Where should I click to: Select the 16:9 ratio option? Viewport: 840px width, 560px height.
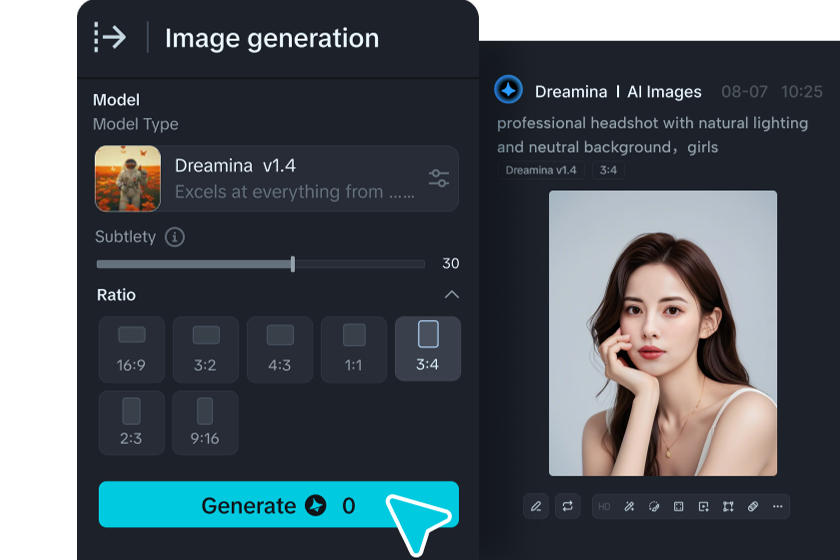coord(132,349)
